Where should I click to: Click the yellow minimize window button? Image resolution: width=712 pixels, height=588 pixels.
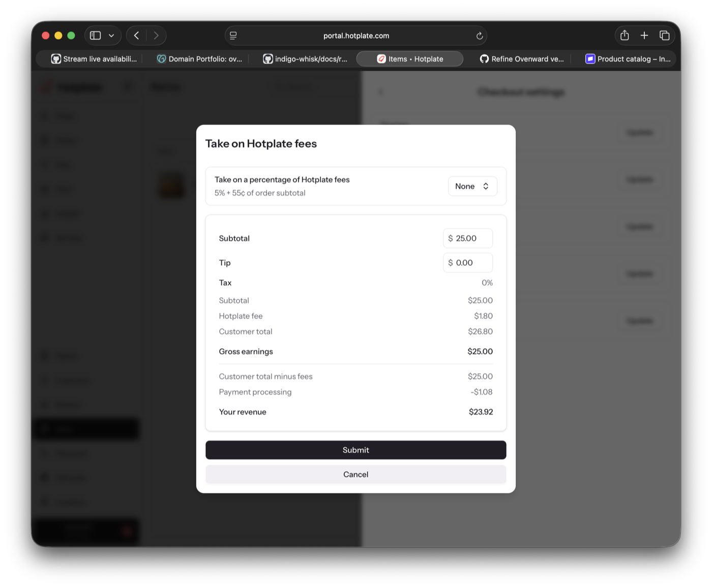pos(58,36)
